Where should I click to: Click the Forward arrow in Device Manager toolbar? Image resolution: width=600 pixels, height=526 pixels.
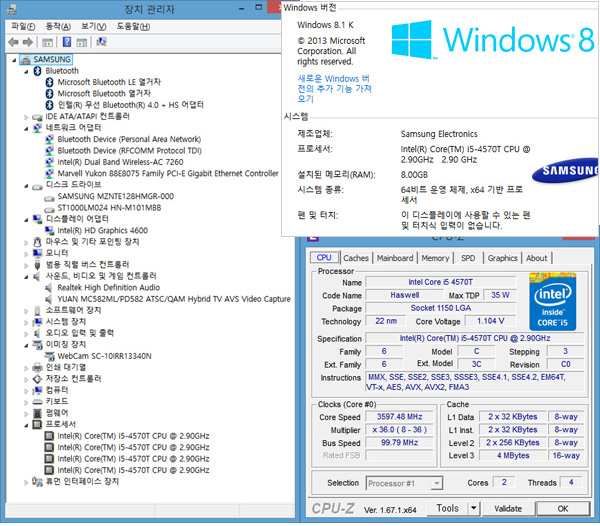tap(28, 42)
